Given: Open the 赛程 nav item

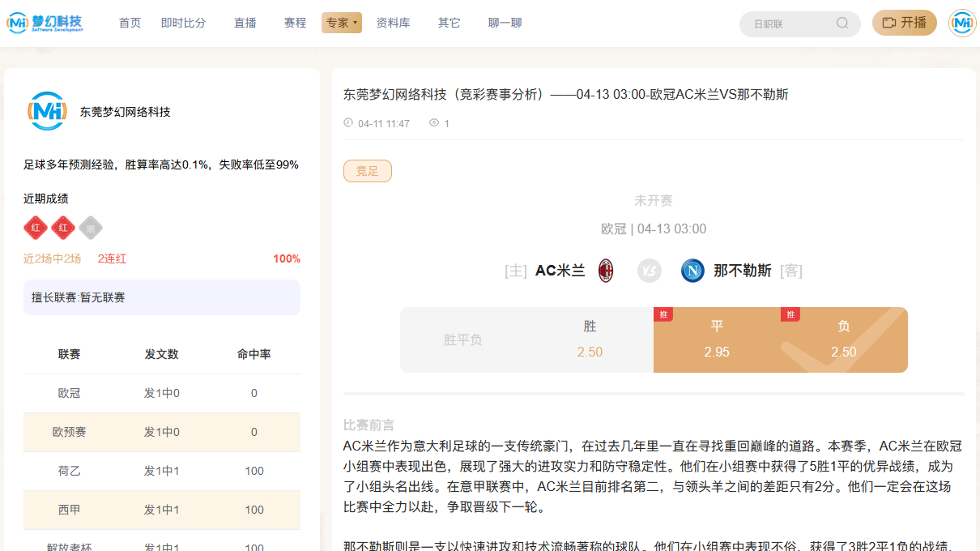Looking at the screenshot, I should (296, 23).
